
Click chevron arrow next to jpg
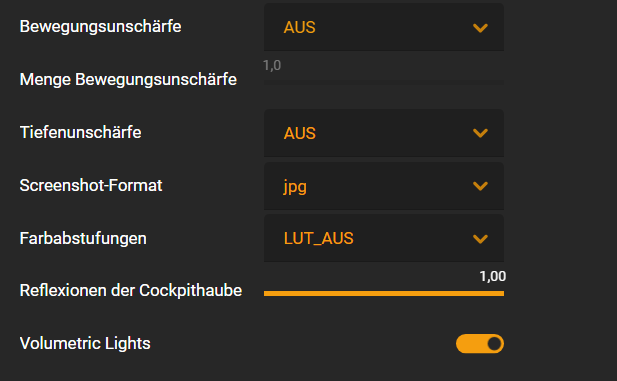[x=480, y=186]
